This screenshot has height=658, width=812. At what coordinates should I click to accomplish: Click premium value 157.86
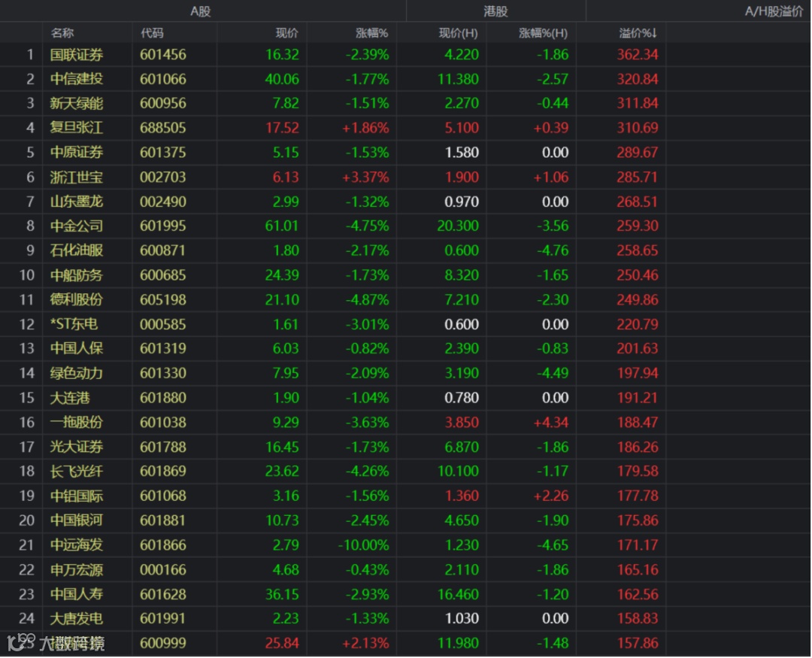[x=638, y=644]
